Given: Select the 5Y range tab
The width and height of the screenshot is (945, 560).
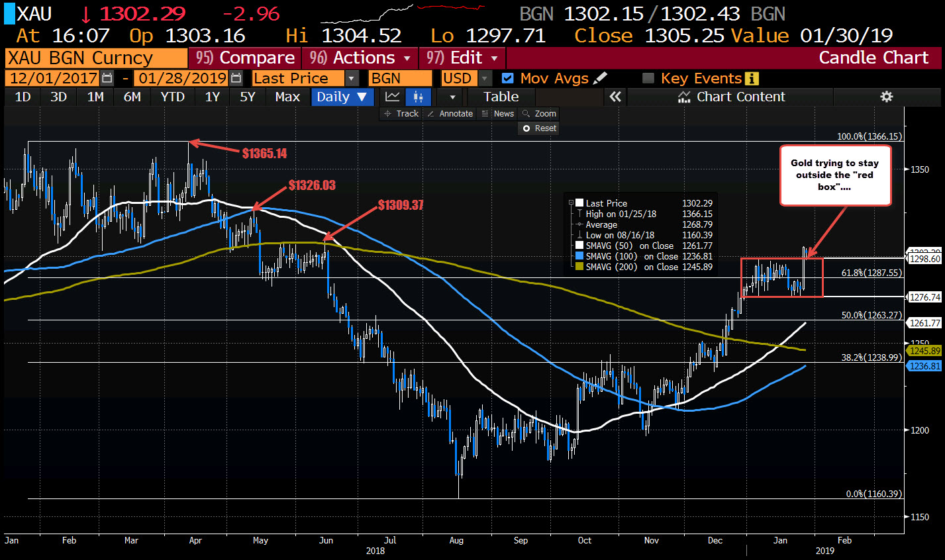Looking at the screenshot, I should [248, 97].
